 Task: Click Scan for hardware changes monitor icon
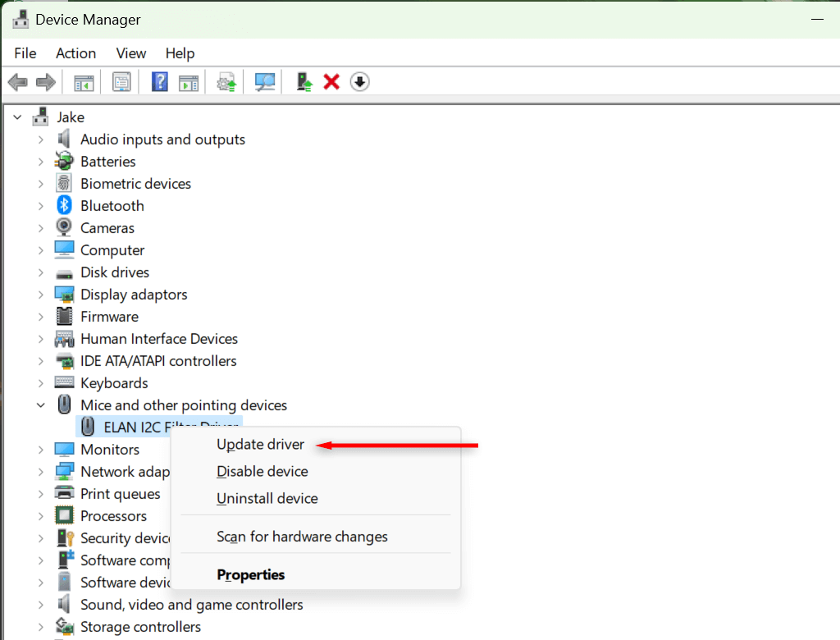265,82
